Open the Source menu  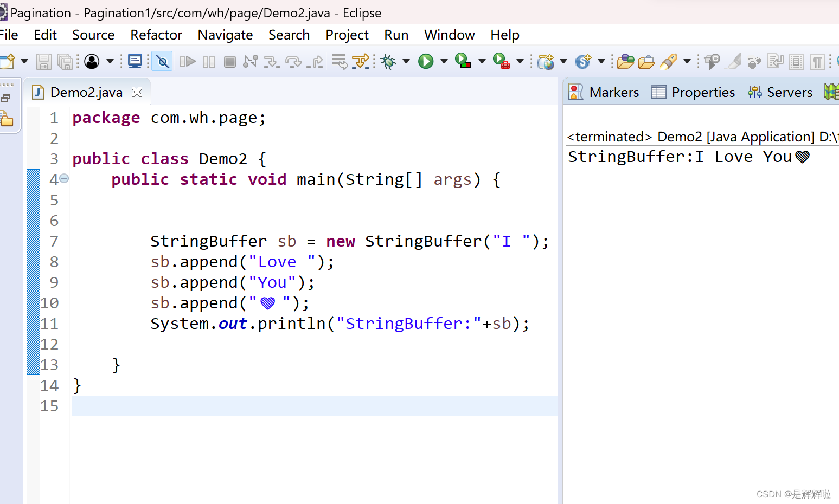[x=93, y=35]
